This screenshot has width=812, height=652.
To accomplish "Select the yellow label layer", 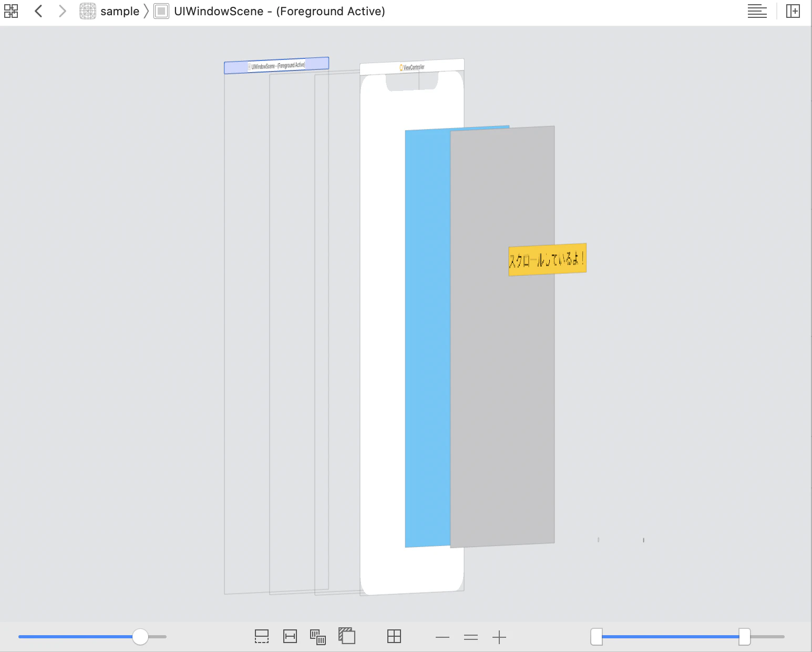I will coord(547,259).
